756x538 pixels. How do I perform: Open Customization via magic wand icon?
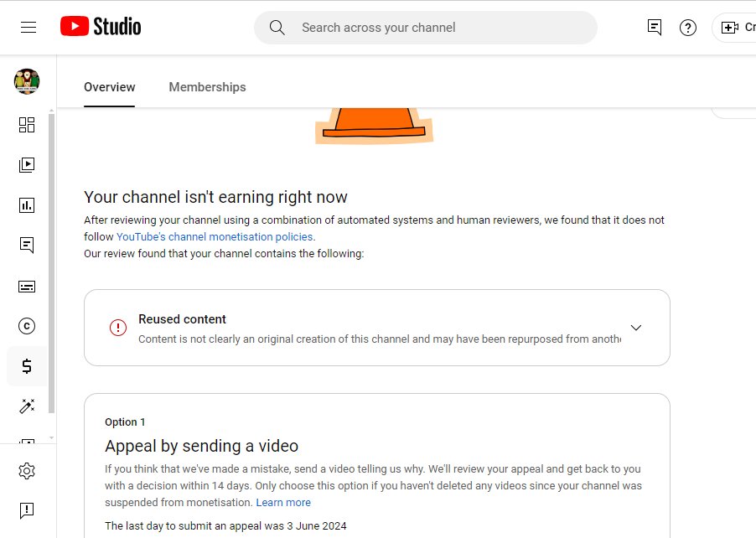click(x=27, y=406)
